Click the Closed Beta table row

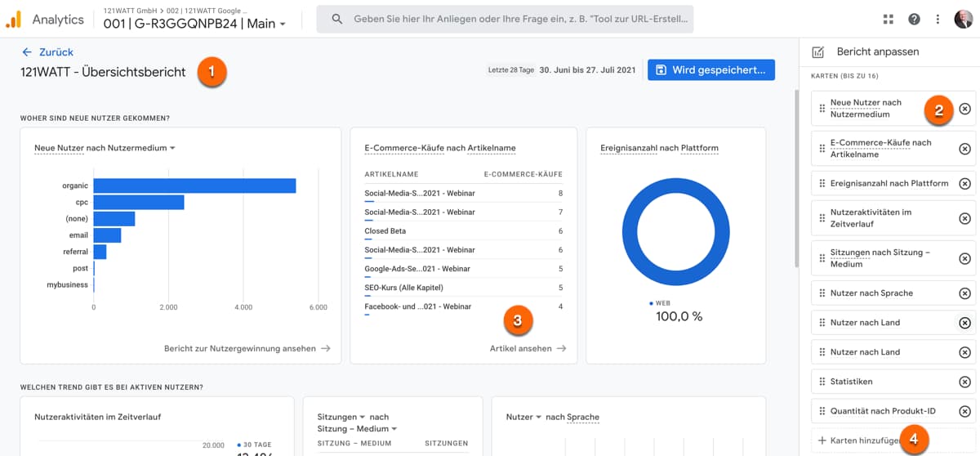click(x=463, y=231)
